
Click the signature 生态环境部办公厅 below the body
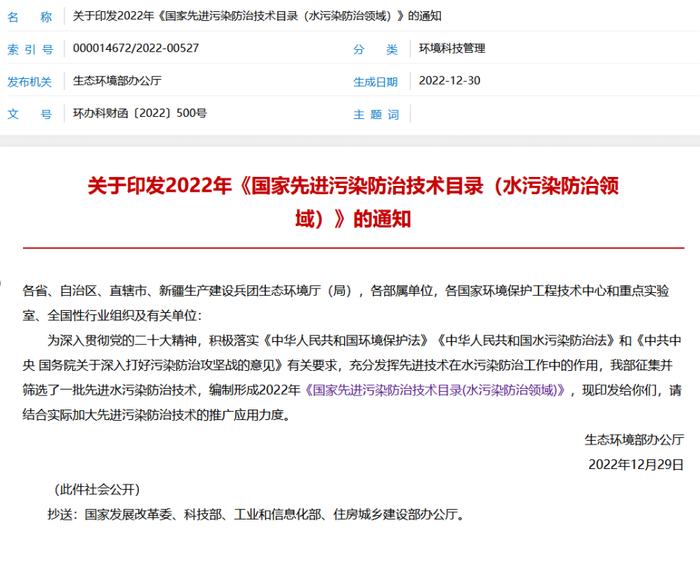click(x=634, y=440)
